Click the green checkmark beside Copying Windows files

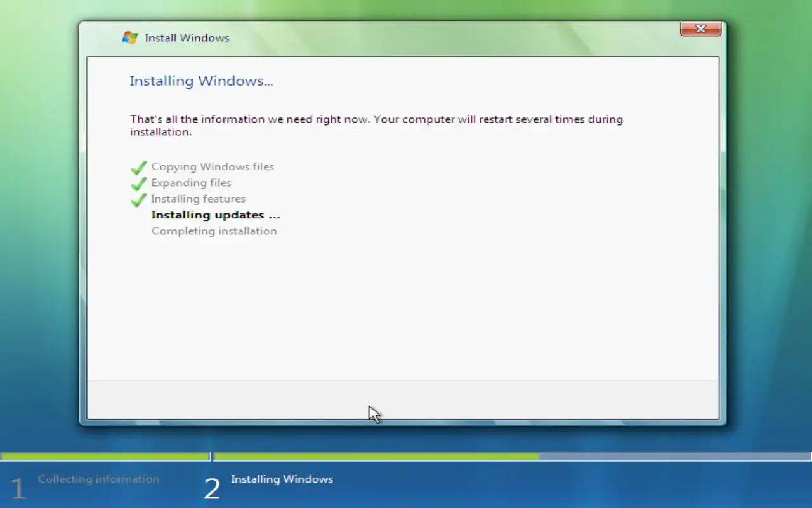point(139,168)
